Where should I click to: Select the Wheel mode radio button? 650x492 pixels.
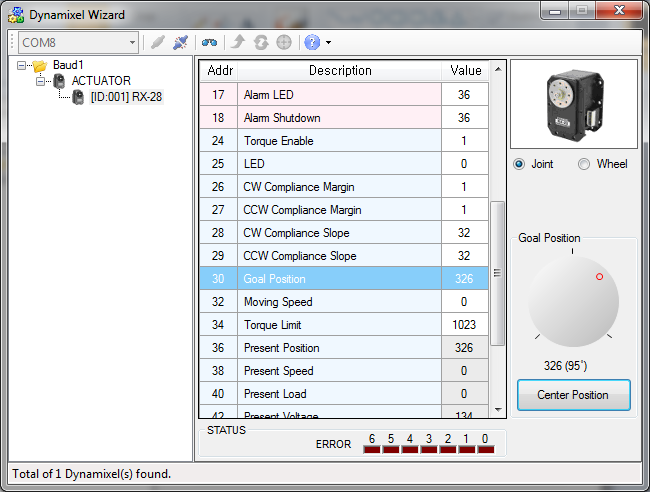[584, 164]
